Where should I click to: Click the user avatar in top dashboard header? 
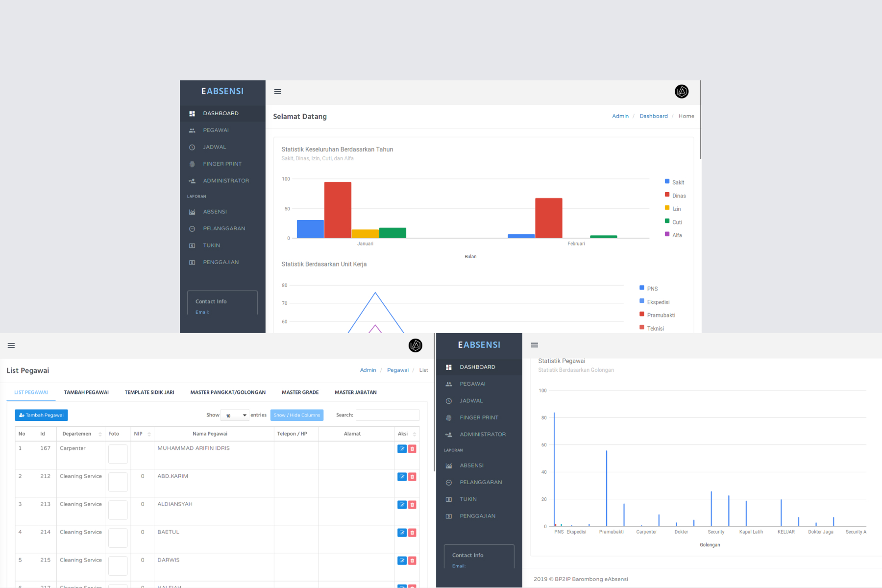(x=682, y=92)
